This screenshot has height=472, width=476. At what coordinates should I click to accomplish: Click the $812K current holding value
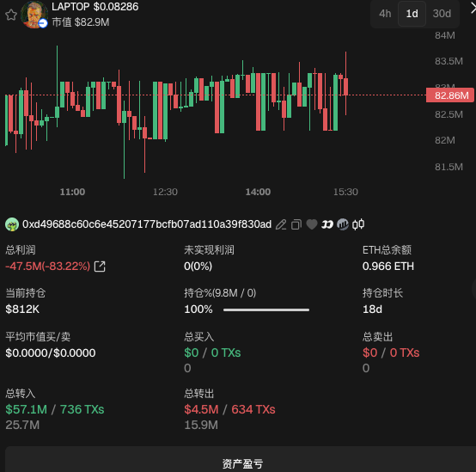point(22,310)
